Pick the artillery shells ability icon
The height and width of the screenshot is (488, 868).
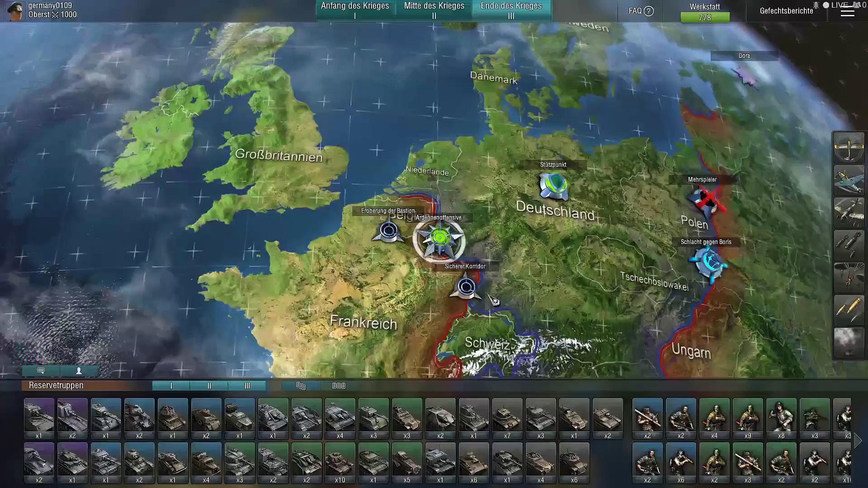pos(849,310)
